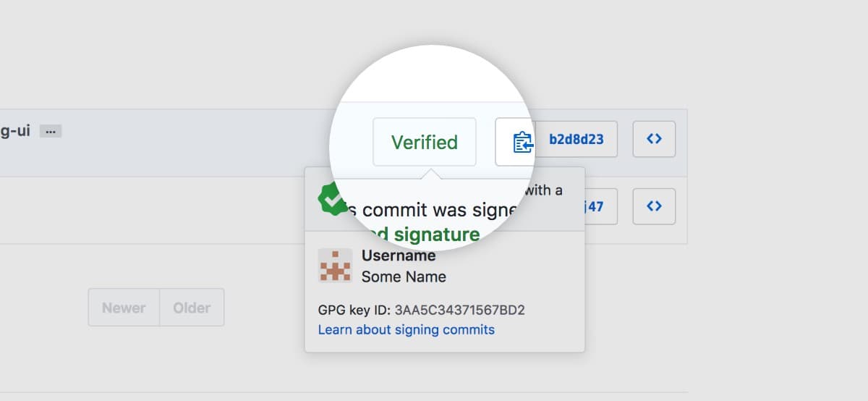Go to Newer commits

124,308
